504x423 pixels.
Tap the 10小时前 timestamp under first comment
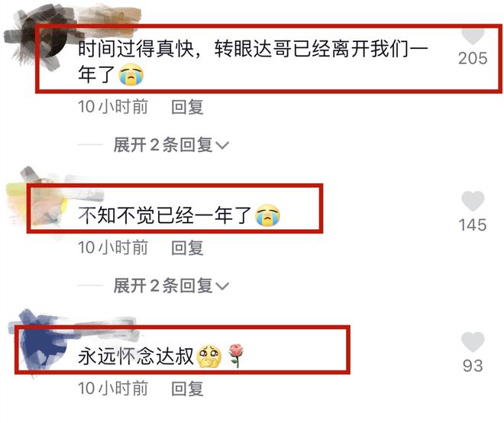113,107
